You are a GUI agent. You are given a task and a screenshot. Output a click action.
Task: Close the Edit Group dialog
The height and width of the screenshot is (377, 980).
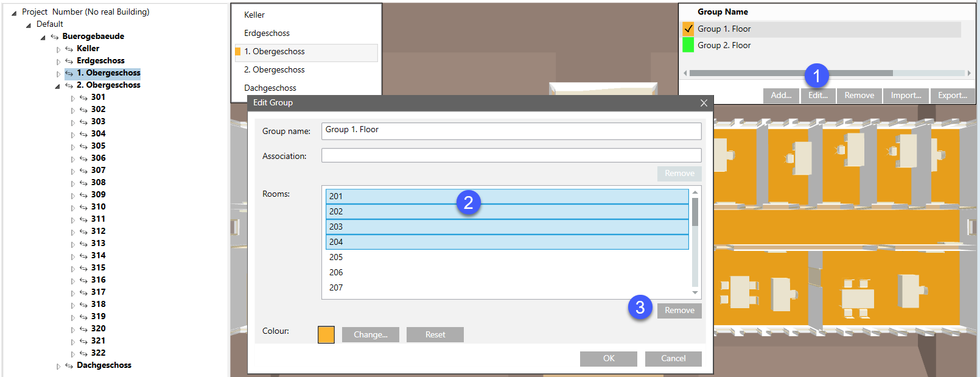(x=704, y=103)
